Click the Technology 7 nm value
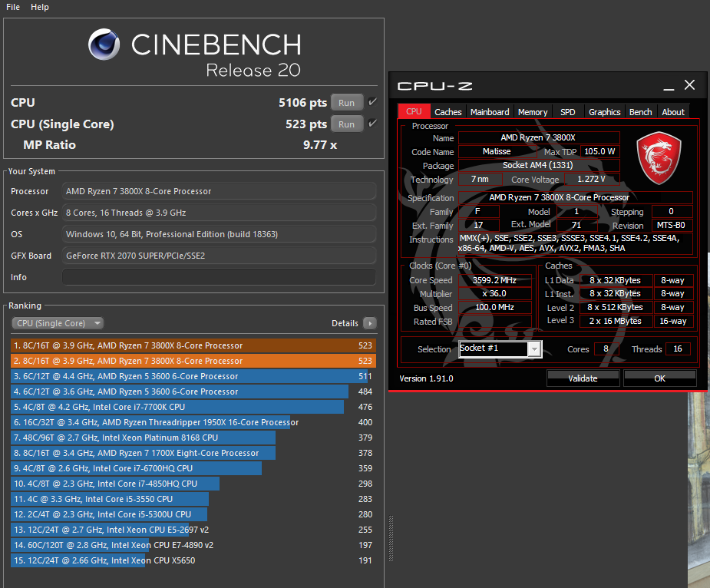The image size is (710, 588). pyautogui.click(x=480, y=179)
